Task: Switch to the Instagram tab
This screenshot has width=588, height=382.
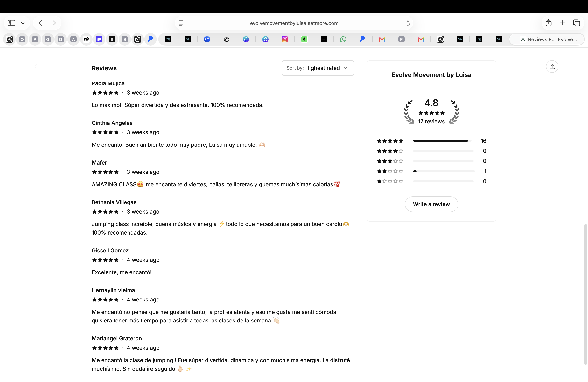Action: 285,39
